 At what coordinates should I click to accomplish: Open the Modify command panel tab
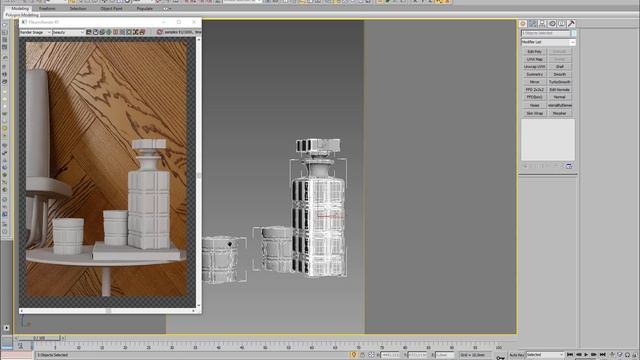[x=533, y=24]
